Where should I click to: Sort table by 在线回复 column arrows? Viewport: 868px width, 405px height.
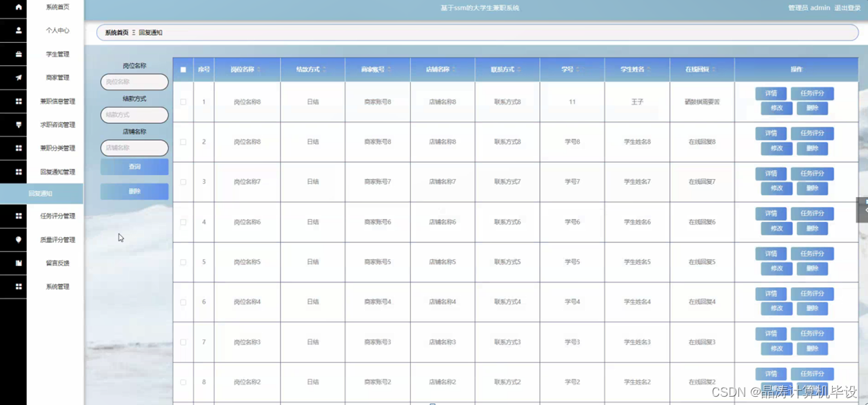[x=714, y=70]
